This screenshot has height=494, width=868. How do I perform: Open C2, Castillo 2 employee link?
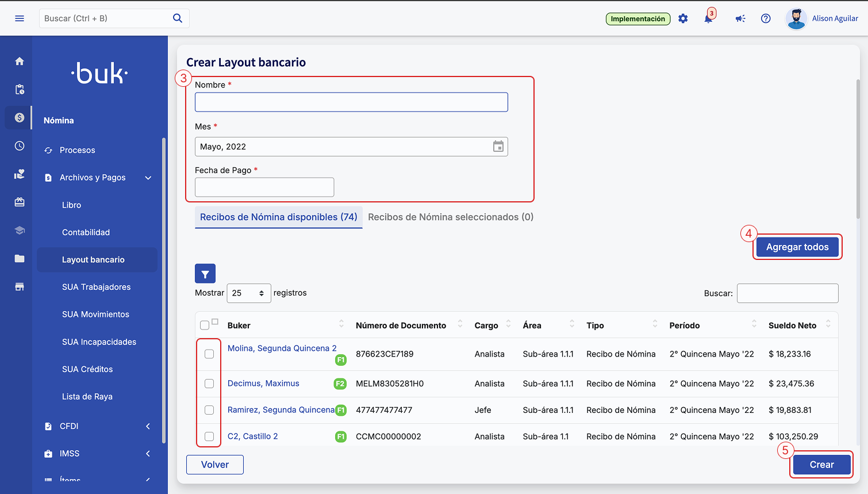pyautogui.click(x=252, y=436)
